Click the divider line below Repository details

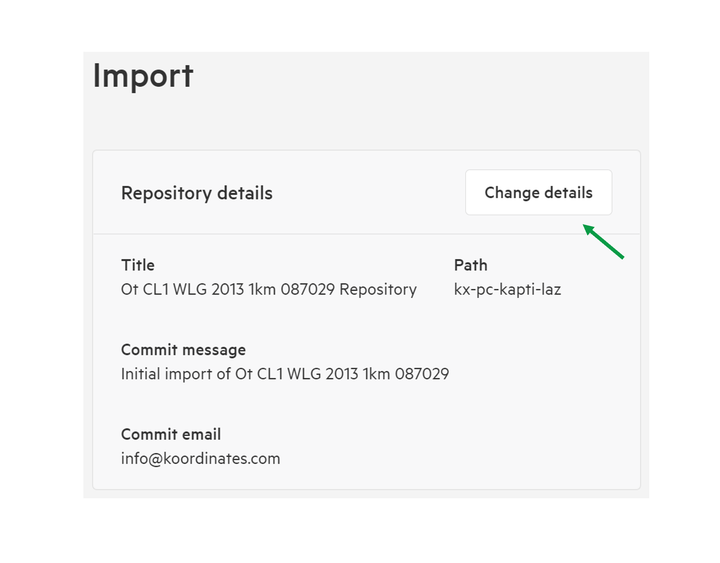[366, 234]
